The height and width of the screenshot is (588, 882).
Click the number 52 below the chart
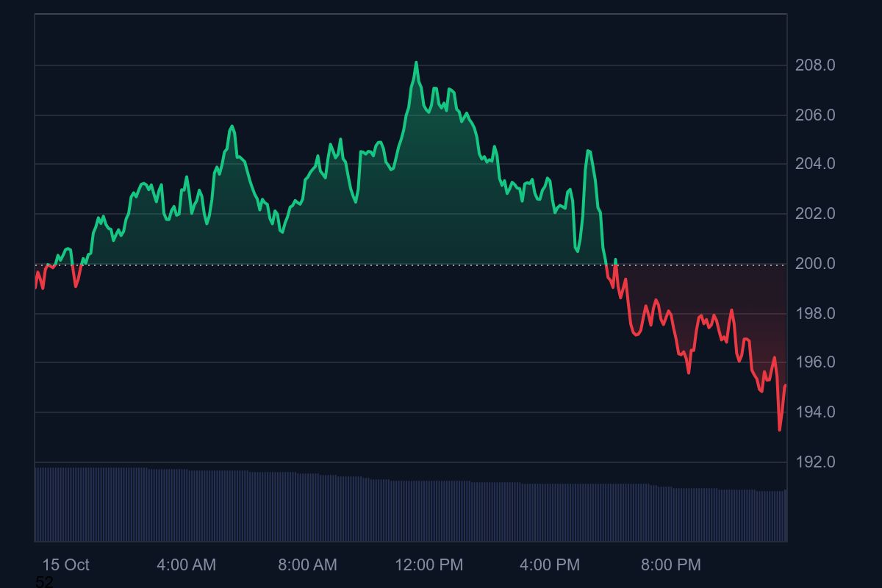click(x=44, y=582)
